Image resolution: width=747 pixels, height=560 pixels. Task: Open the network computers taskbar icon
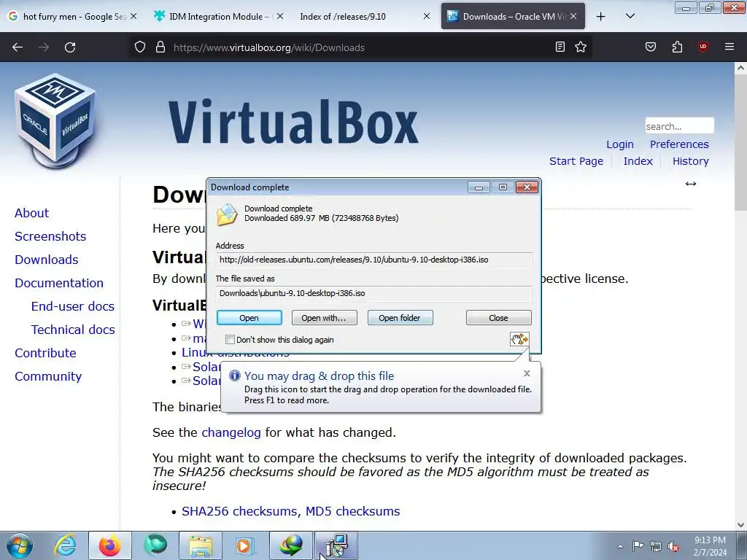coord(336,545)
